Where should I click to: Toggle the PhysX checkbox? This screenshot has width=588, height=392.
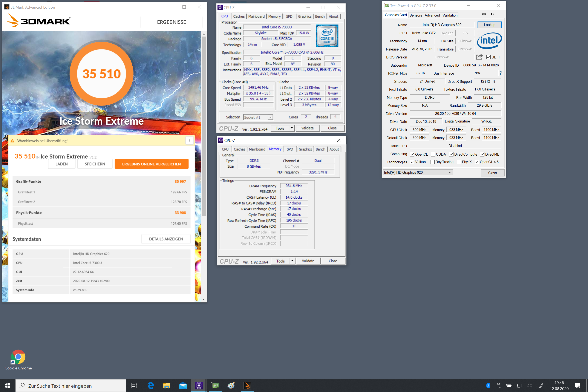pyautogui.click(x=459, y=162)
